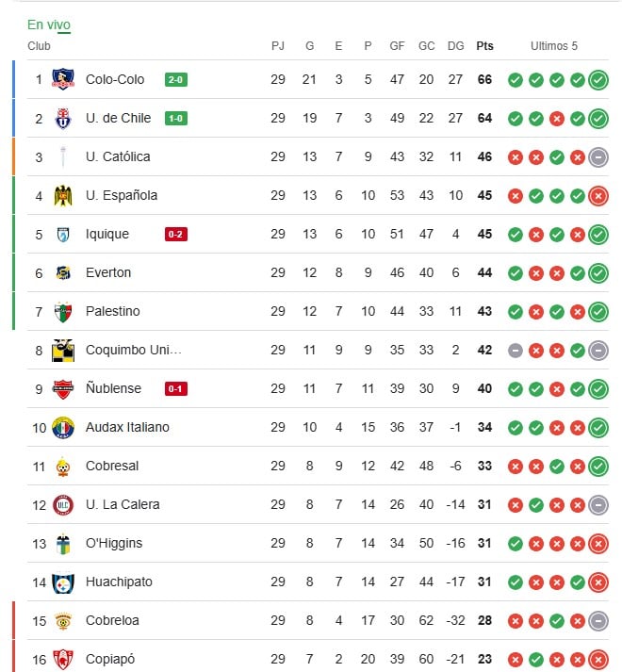Open Iquique's live 0-2 score badge
The height and width of the screenshot is (672, 622).
coord(175,235)
